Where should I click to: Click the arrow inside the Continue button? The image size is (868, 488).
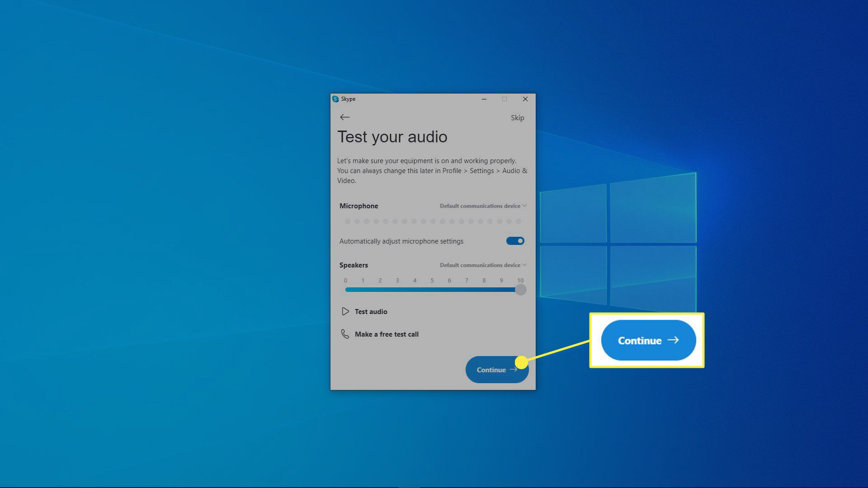(x=513, y=370)
